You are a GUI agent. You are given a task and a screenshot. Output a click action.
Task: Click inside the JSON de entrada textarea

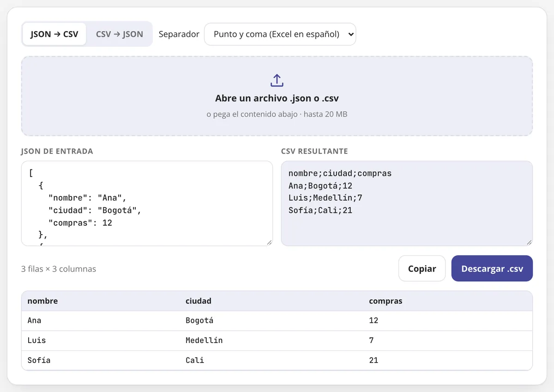[x=147, y=203]
